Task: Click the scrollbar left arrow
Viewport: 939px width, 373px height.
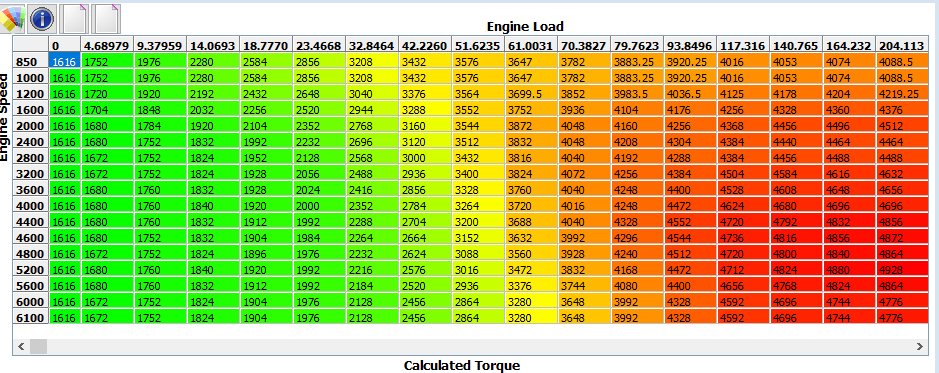Action: click(x=21, y=346)
